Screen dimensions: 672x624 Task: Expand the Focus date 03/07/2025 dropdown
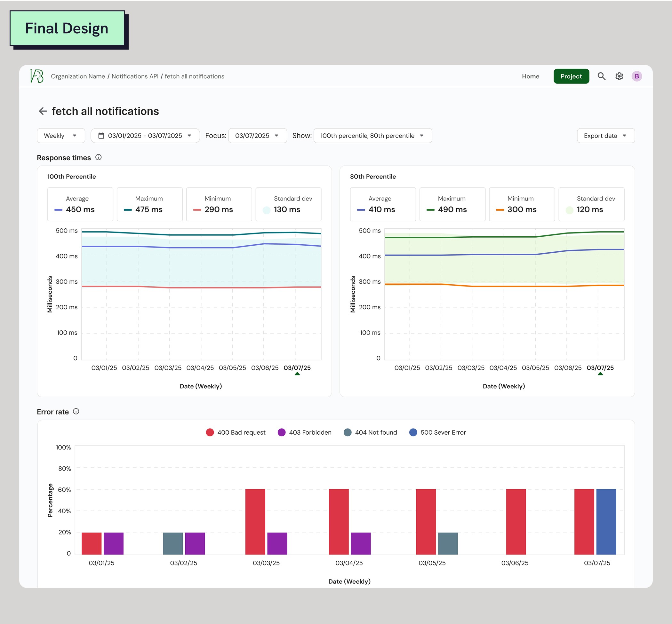[x=257, y=136]
